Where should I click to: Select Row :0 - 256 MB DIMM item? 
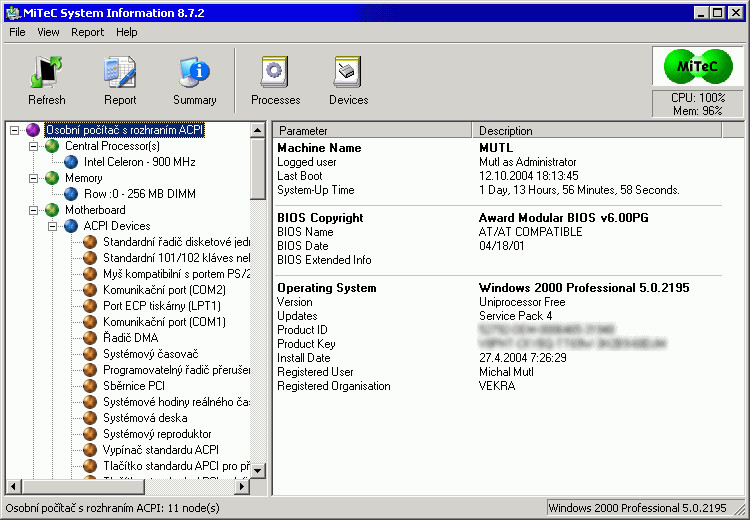coord(140,194)
